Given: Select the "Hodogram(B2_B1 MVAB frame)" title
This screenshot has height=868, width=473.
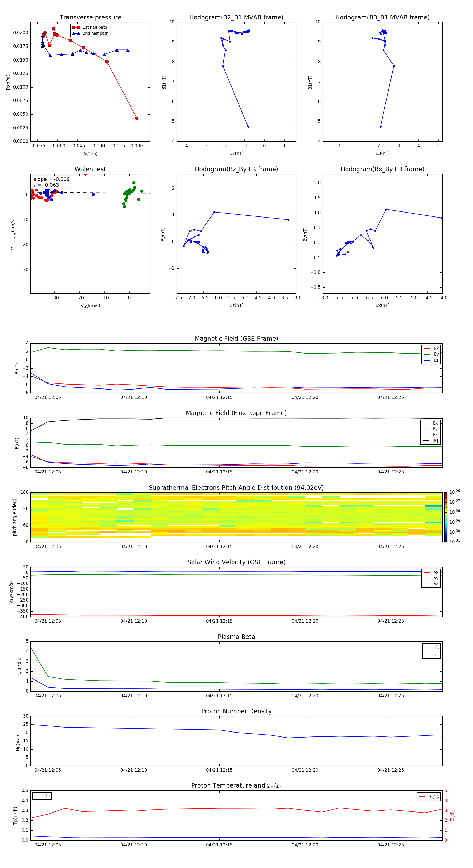Looking at the screenshot, I should [236, 18].
